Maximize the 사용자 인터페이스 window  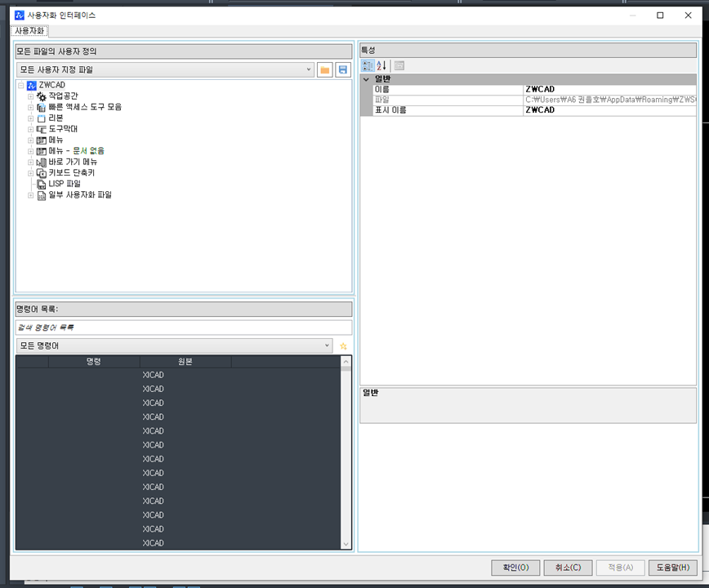pyautogui.click(x=660, y=16)
